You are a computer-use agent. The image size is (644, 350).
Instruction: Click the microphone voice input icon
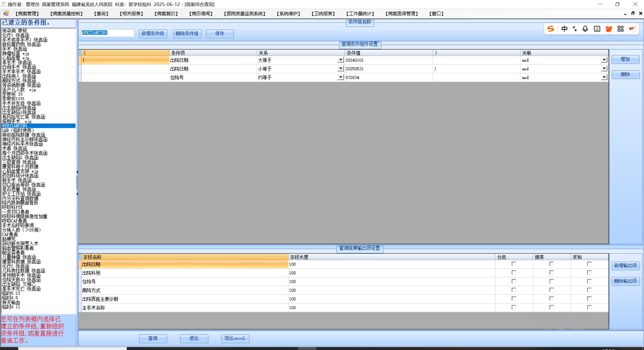pyautogui.click(x=585, y=29)
